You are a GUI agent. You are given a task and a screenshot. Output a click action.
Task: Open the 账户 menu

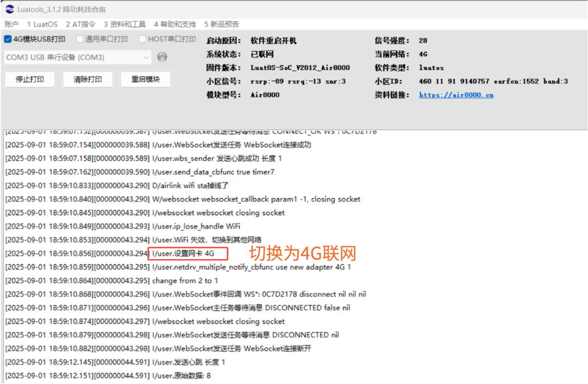pos(11,23)
